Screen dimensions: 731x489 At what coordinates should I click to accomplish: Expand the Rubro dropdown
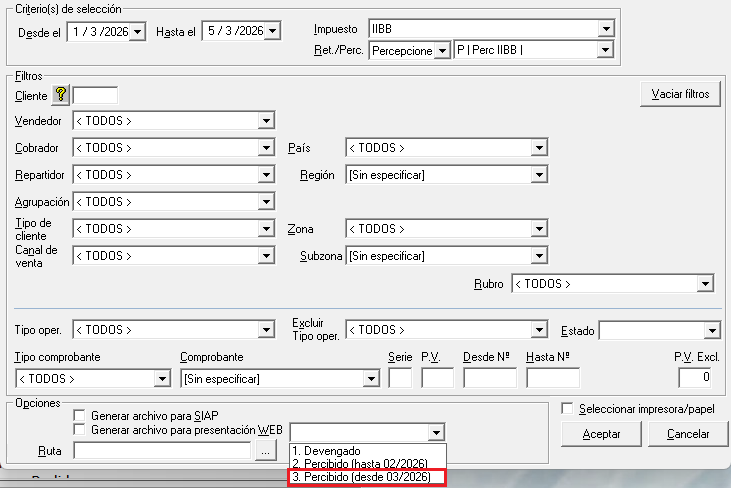pos(705,284)
